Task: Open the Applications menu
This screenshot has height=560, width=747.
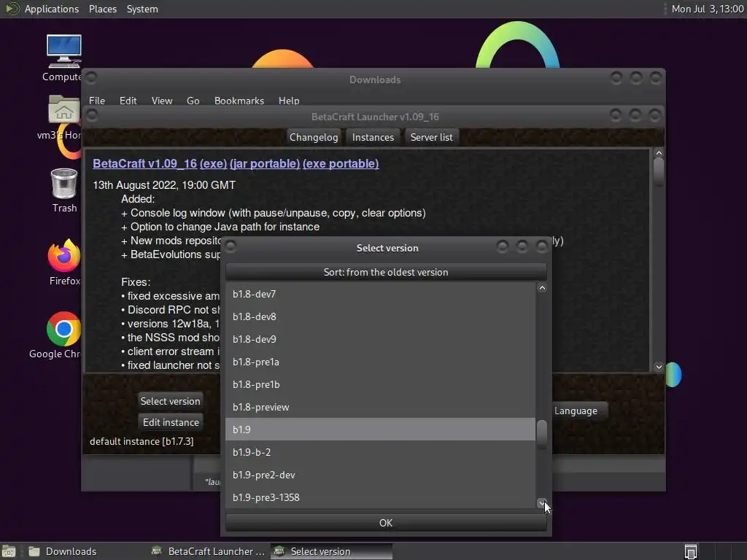Action: (52, 9)
